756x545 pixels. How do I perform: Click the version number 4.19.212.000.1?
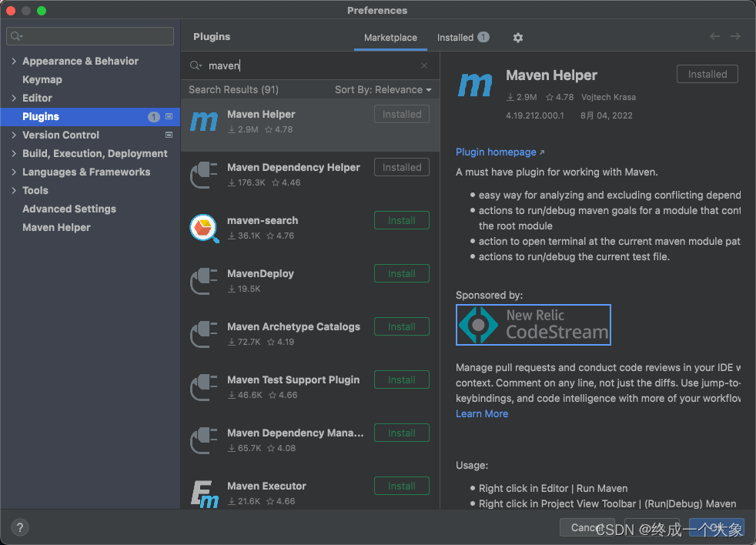[x=534, y=115]
